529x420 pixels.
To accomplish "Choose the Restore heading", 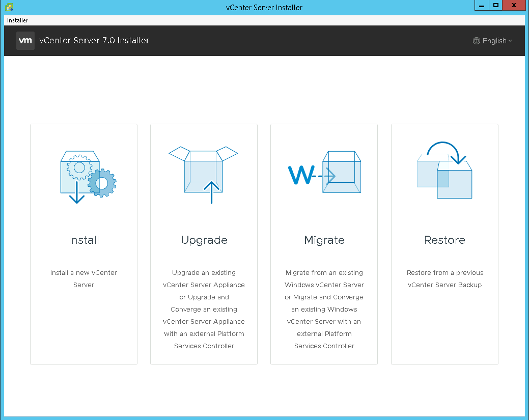I will coord(444,240).
